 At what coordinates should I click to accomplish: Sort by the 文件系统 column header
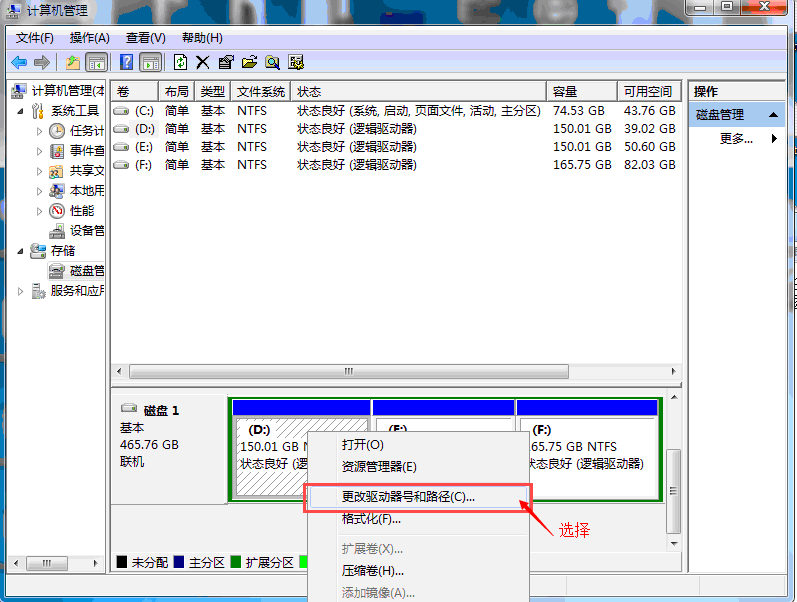tap(261, 92)
